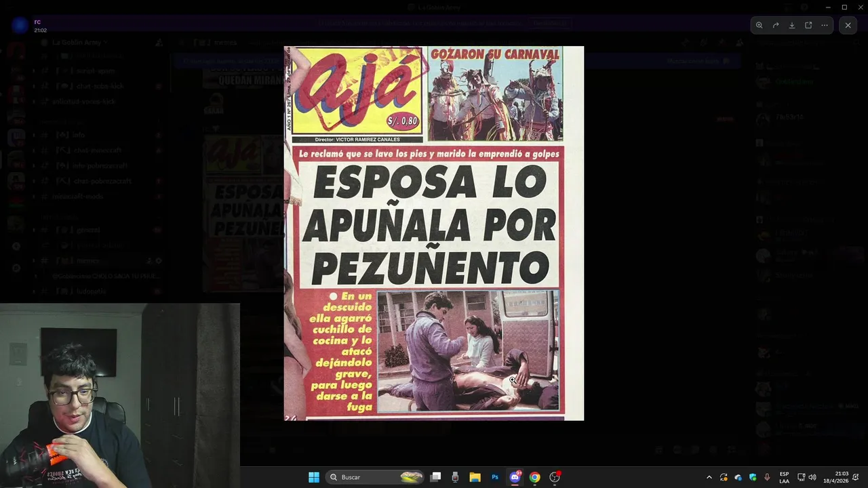Open File Explorer from the taskbar
Screen dimensions: 868x488
point(475,477)
